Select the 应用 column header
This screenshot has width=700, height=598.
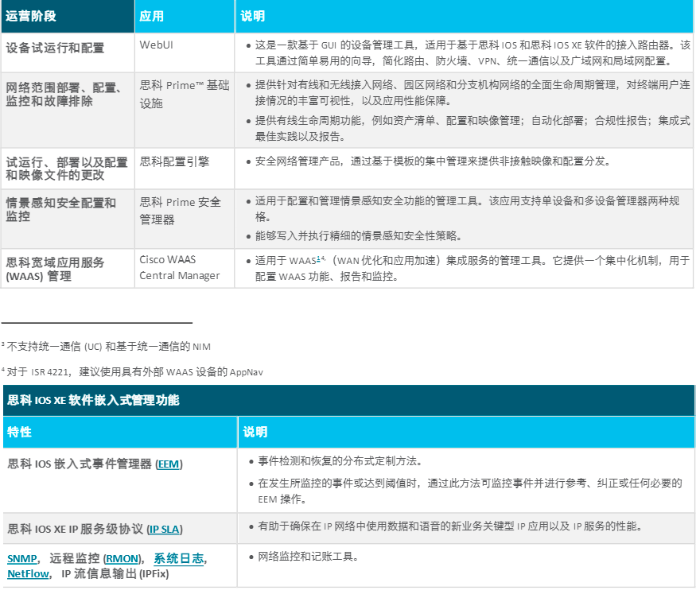point(148,16)
